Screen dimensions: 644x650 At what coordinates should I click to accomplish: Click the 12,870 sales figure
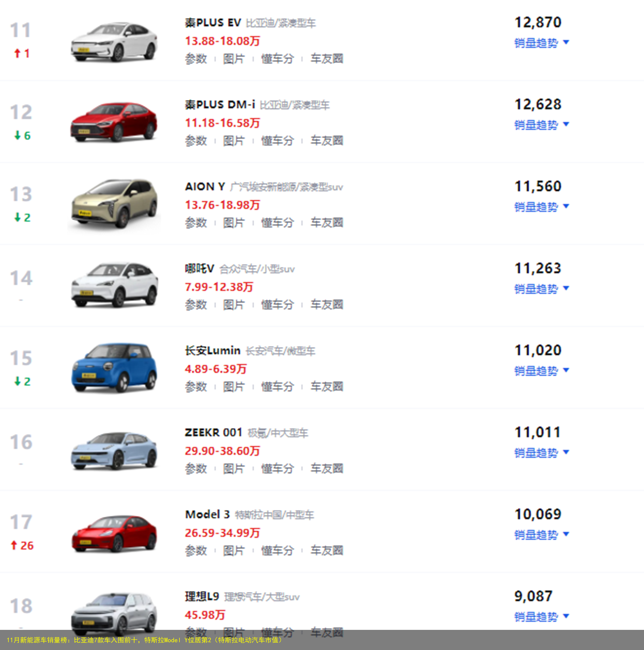point(538,22)
